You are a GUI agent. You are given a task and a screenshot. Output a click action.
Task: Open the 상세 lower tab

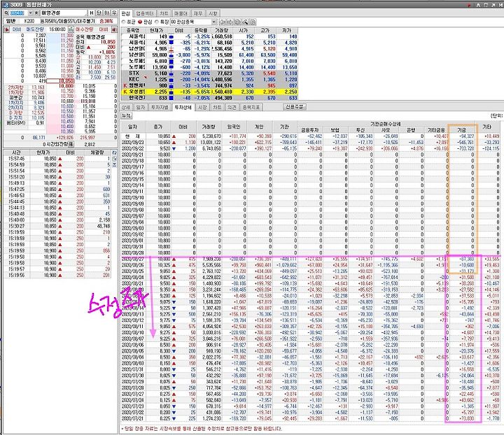(x=126, y=107)
